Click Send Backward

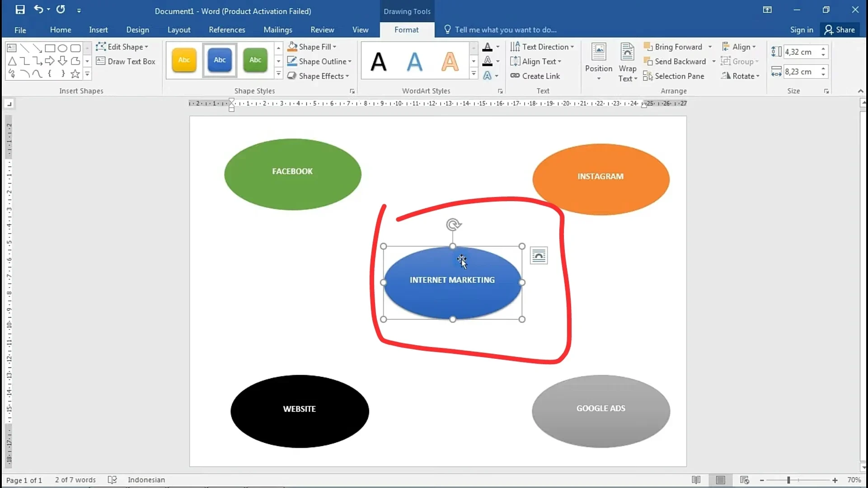coord(675,61)
